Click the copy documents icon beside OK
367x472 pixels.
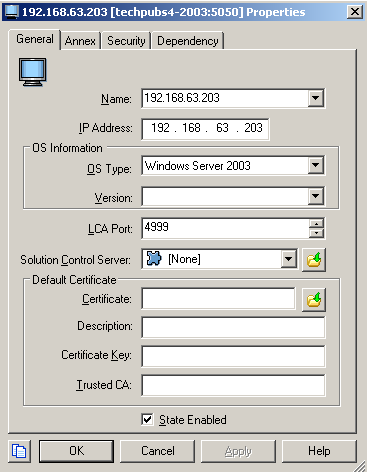[x=19, y=451]
